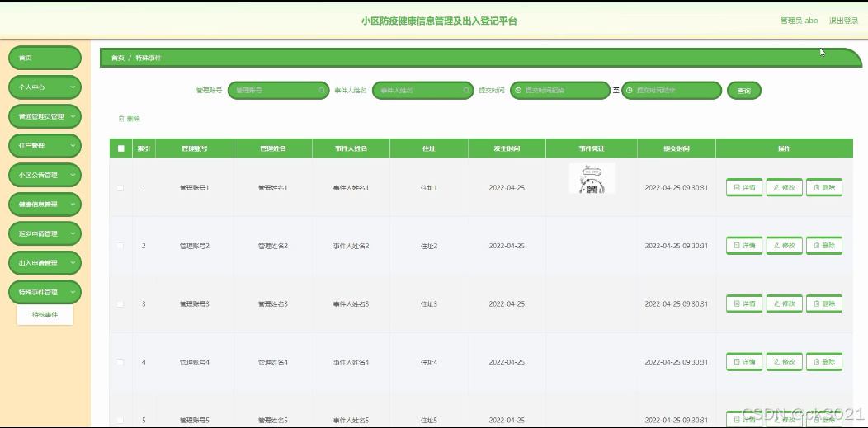Click 修改 for row 3
Viewport: 868px width, 428px height.
[784, 303]
